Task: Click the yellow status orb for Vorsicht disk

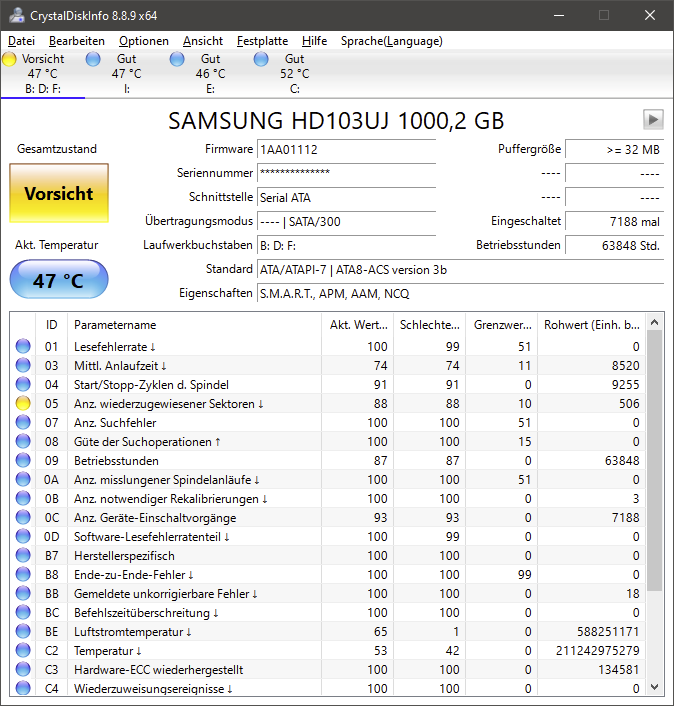Action: (9, 59)
